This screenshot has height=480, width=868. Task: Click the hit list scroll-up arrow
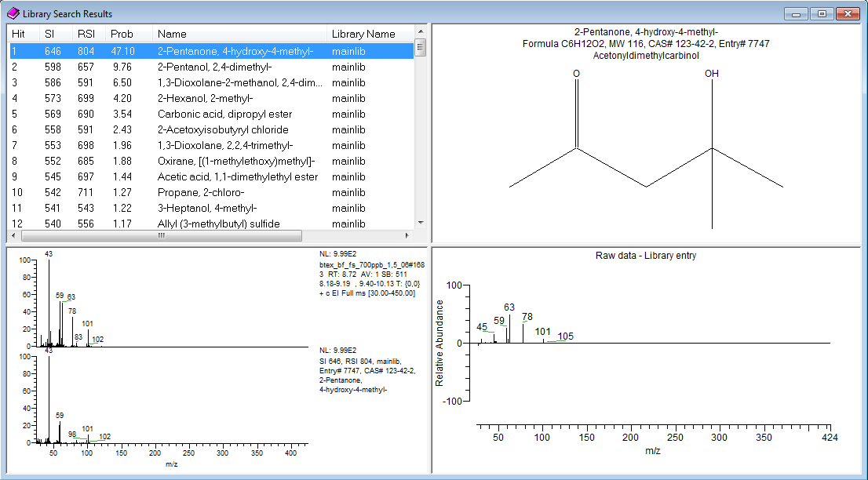pos(421,33)
